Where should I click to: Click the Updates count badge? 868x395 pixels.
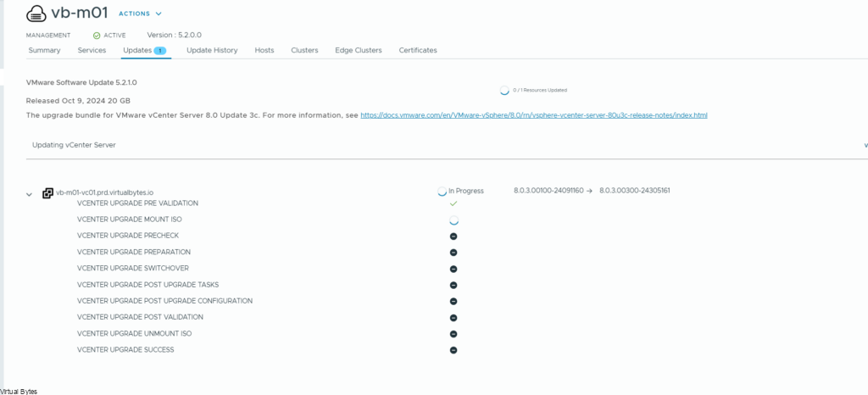pyautogui.click(x=159, y=51)
